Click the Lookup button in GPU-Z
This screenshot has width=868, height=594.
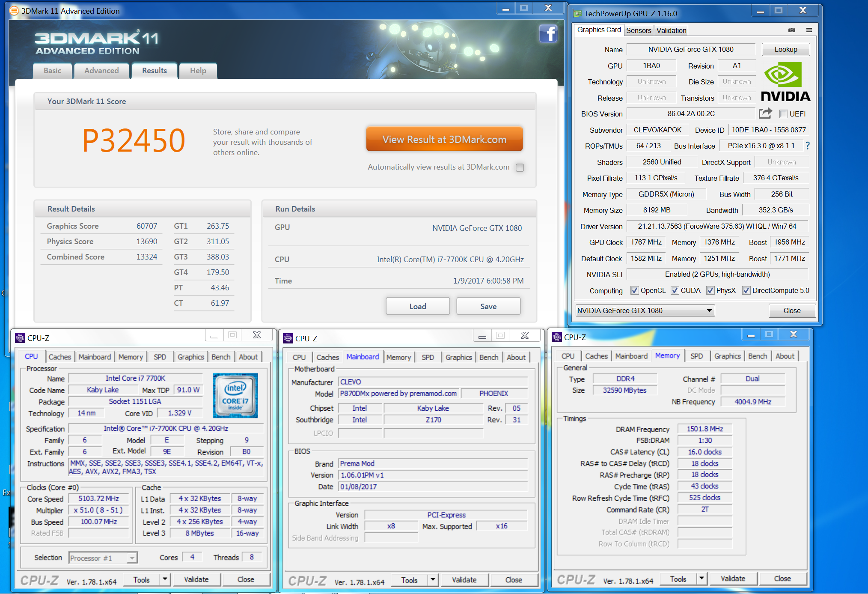pos(786,50)
